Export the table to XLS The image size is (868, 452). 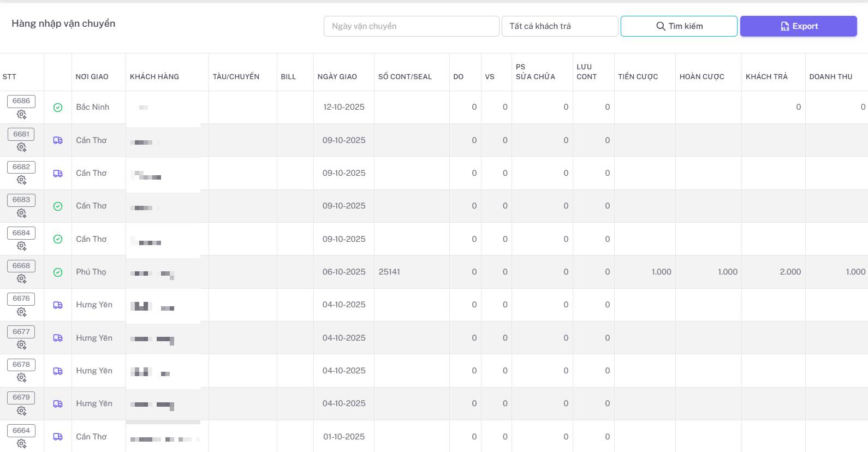pos(798,26)
